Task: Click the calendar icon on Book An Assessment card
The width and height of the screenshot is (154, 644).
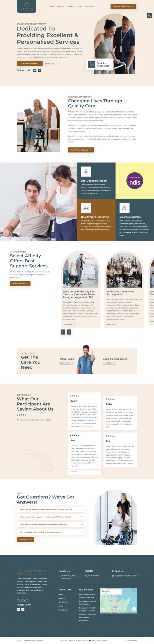Action: (x=92, y=64)
